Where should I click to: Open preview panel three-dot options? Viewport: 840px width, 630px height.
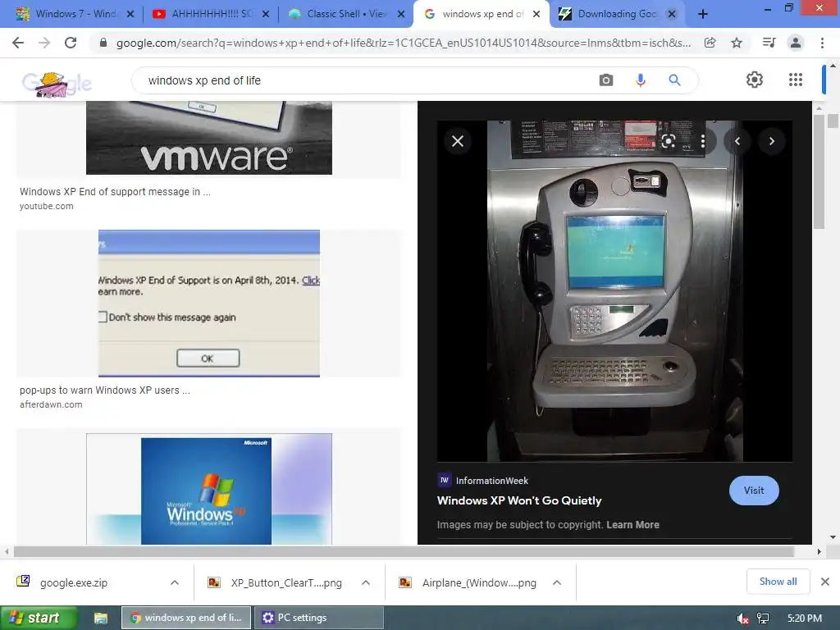[702, 141]
